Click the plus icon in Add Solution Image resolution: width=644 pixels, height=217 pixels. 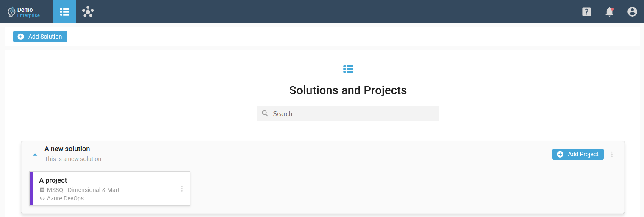(x=21, y=37)
